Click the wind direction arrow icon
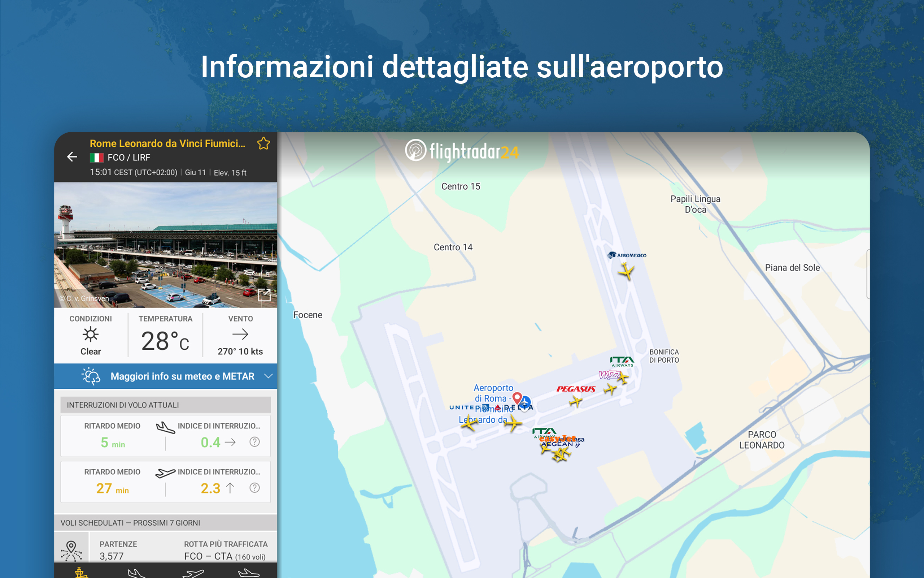The image size is (924, 578). [240, 335]
